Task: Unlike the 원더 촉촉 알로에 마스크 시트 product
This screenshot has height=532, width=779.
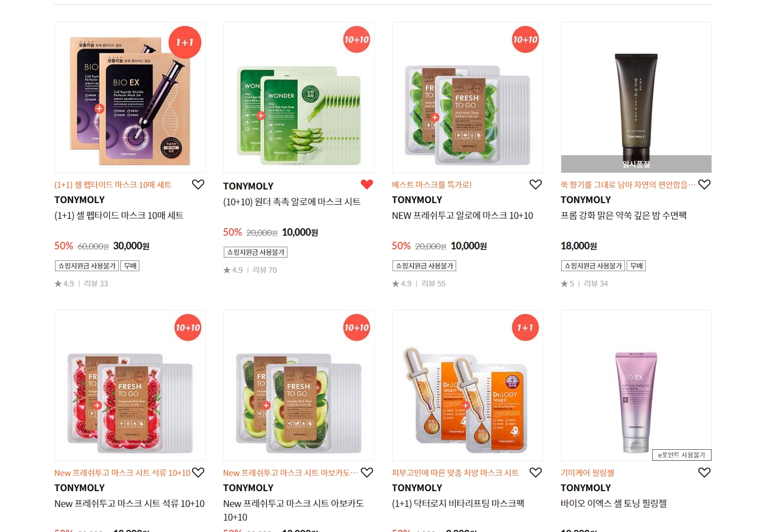Action: [x=367, y=185]
